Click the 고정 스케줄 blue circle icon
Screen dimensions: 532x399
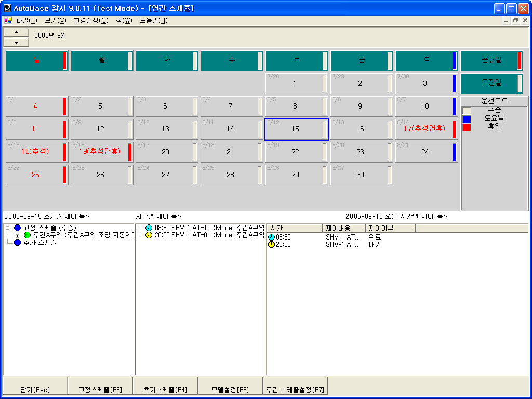pos(18,228)
